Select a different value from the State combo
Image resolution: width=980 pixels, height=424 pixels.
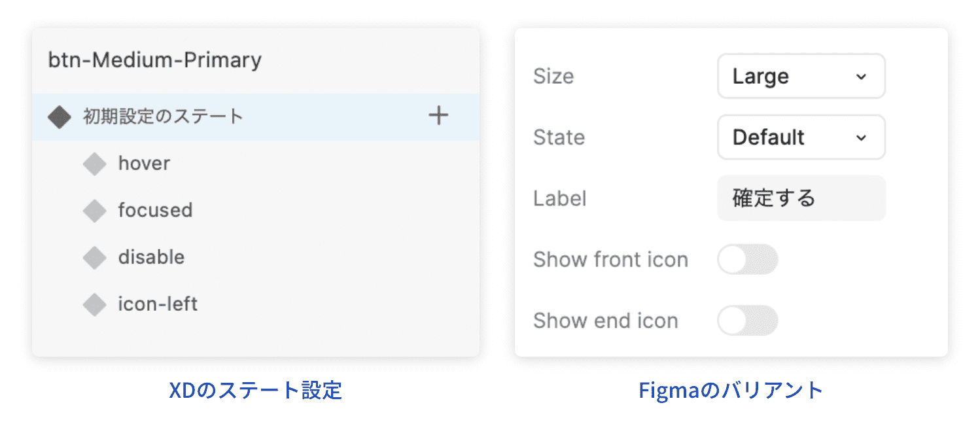tap(801, 137)
